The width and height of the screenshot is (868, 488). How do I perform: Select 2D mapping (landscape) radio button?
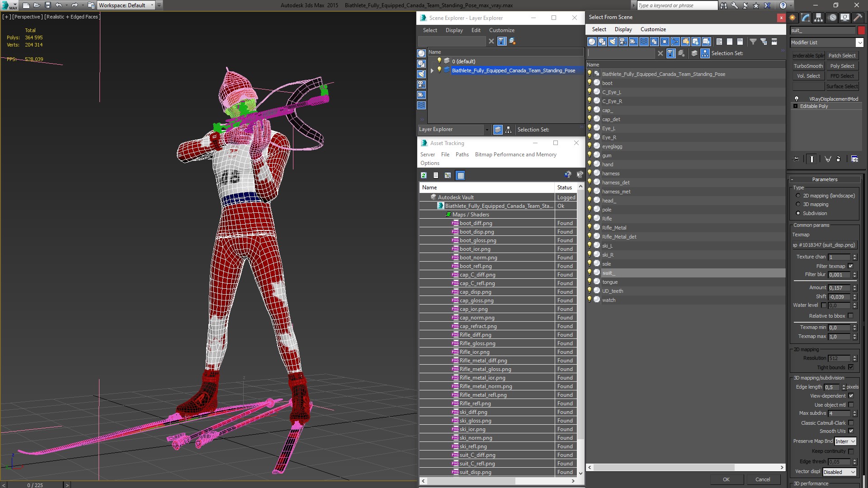[x=798, y=196]
